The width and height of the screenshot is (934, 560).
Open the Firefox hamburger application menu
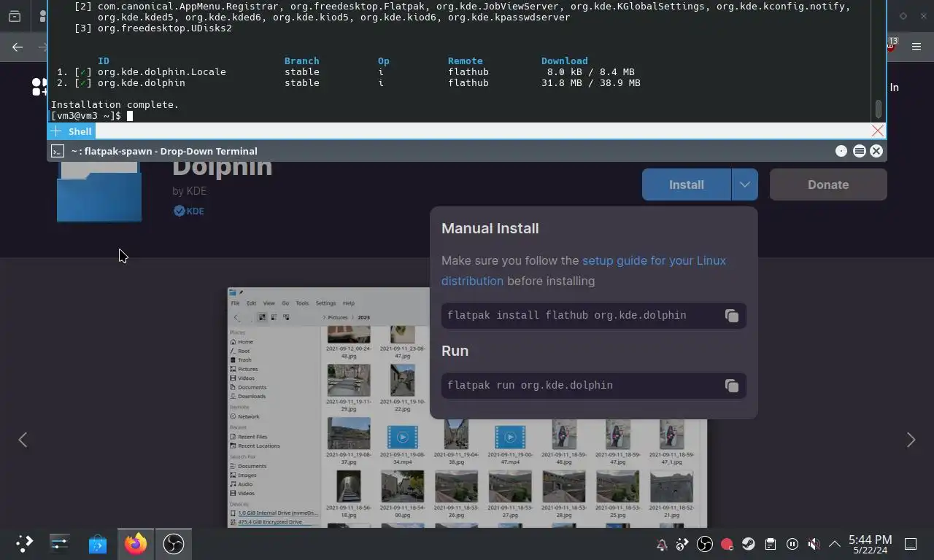916,47
